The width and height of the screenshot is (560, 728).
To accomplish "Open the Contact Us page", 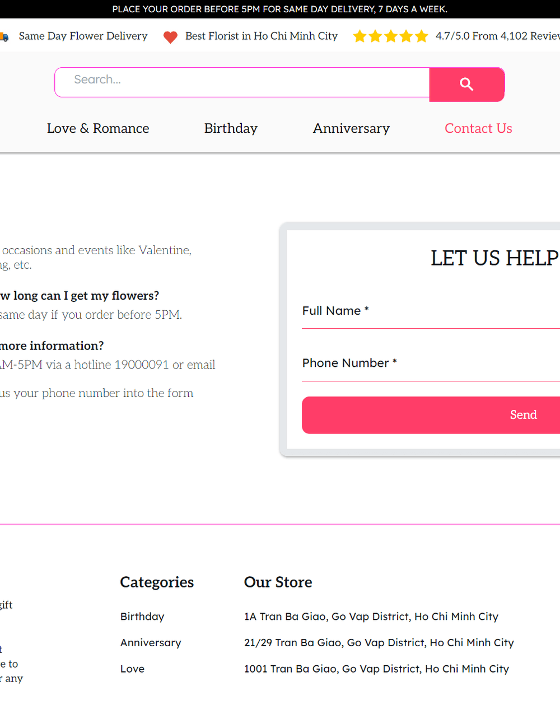I will pyautogui.click(x=478, y=128).
